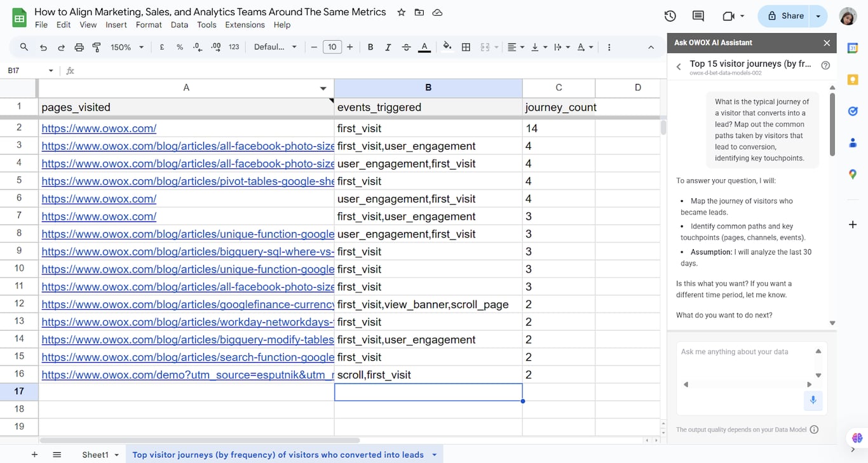This screenshot has width=868, height=463.
Task: Open the font family Default dropdown
Action: tap(275, 47)
